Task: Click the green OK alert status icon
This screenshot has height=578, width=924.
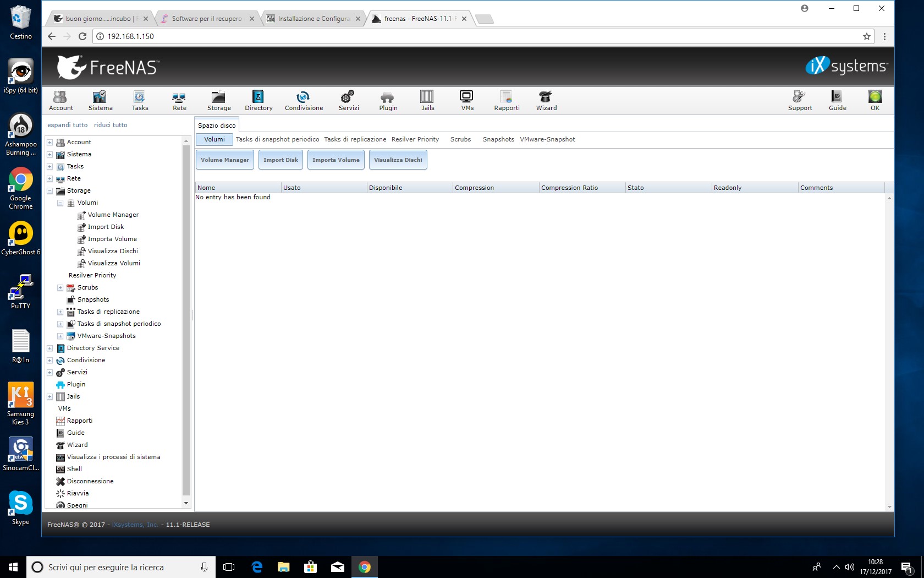Action: coord(875,97)
